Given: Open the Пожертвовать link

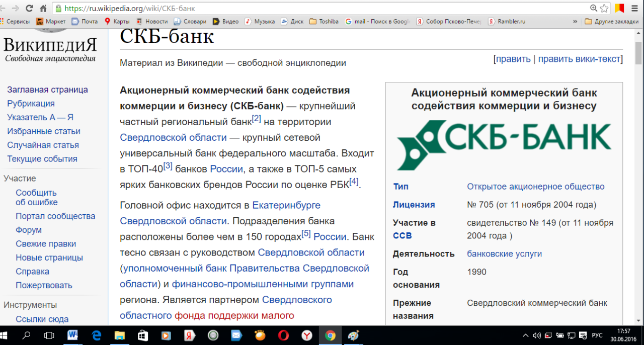Looking at the screenshot, I should point(44,285).
